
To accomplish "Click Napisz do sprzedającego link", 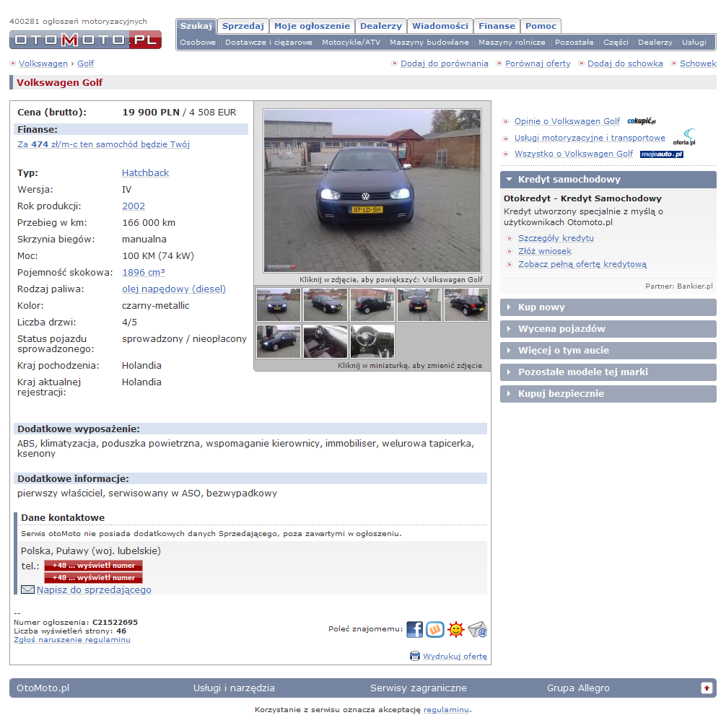I will point(94,589).
